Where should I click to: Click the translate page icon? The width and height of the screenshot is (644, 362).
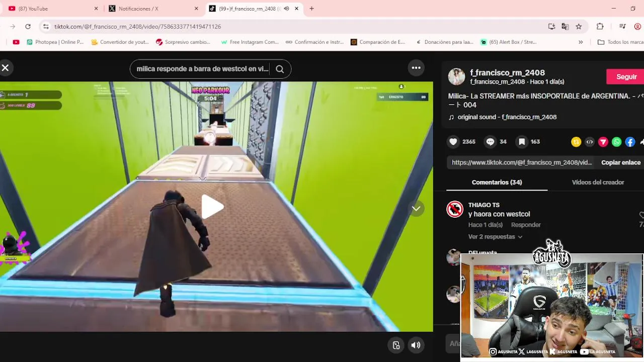tap(565, 27)
